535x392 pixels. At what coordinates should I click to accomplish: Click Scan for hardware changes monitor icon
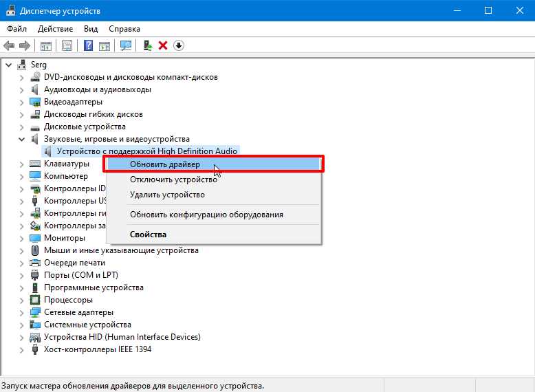(x=126, y=45)
